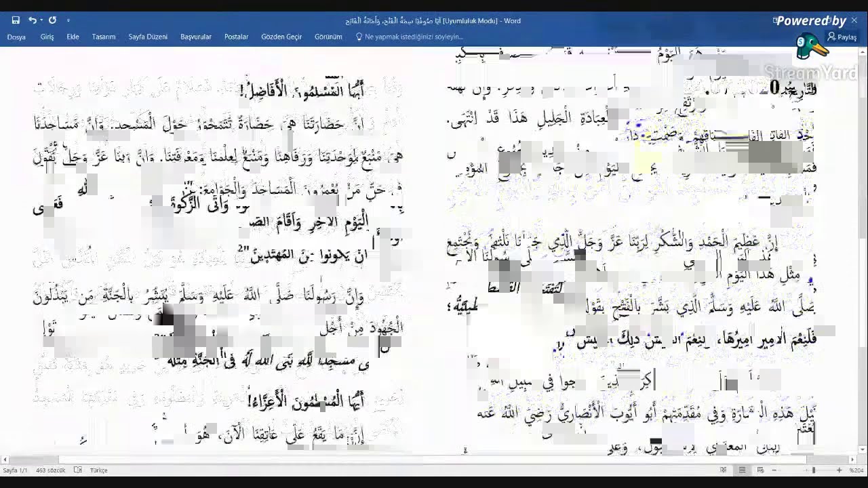Click the Paylaş share button
Viewport: 868px width, 488px height.
pos(842,37)
